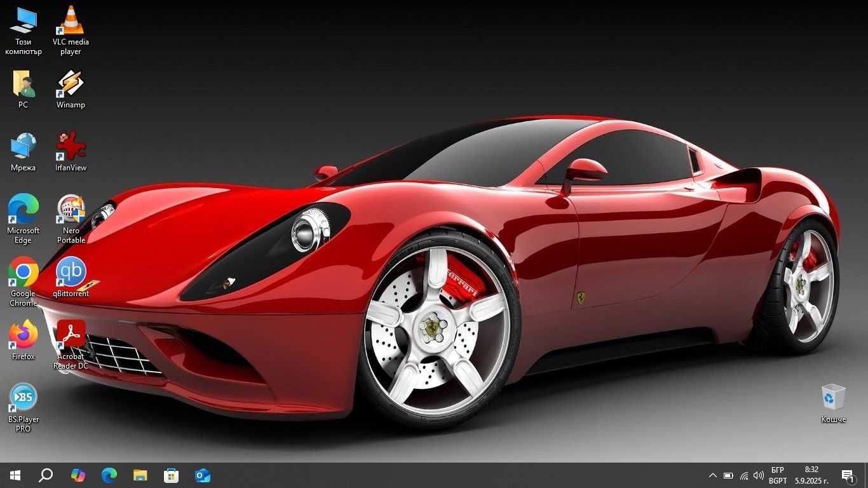Viewport: 868px width, 488px height.
Task: Select the Acrobat Reader DC shortcut
Action: pos(71,345)
